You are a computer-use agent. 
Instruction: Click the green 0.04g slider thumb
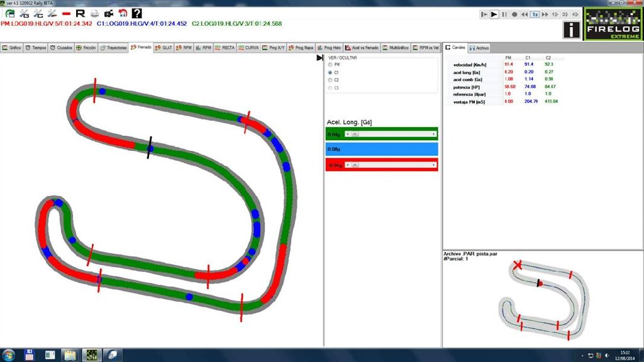click(x=355, y=134)
